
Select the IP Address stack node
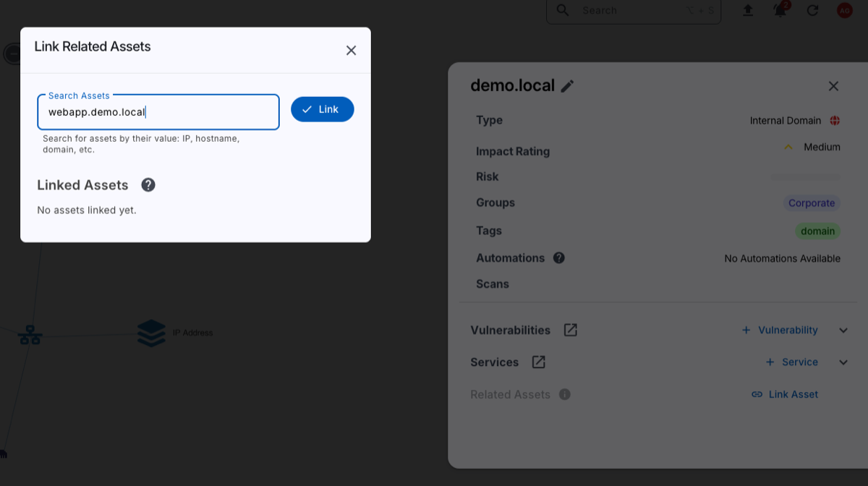(x=151, y=333)
